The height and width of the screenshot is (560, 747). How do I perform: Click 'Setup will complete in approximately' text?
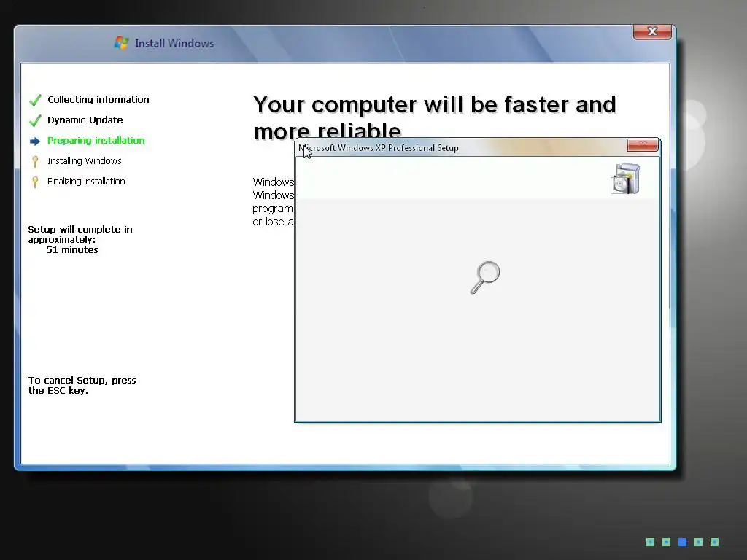80,234
